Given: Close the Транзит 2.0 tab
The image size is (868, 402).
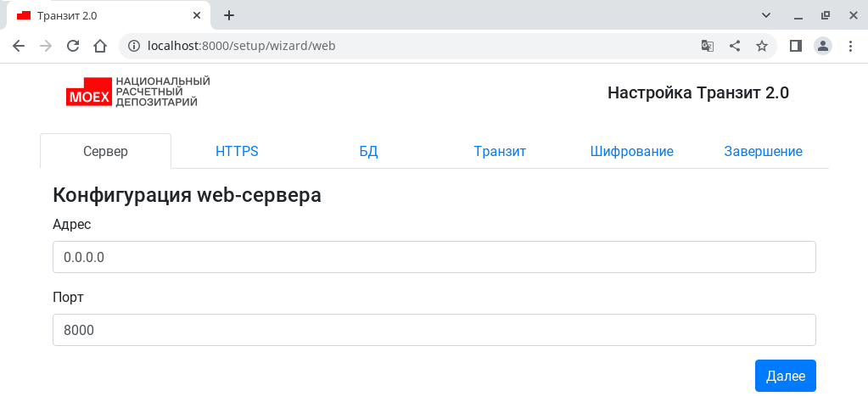Looking at the screenshot, I should [197, 15].
